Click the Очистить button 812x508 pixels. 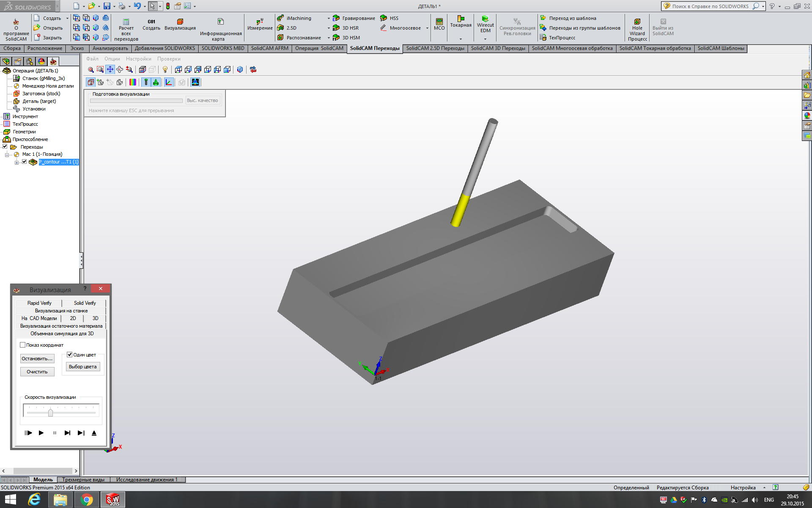click(x=37, y=372)
